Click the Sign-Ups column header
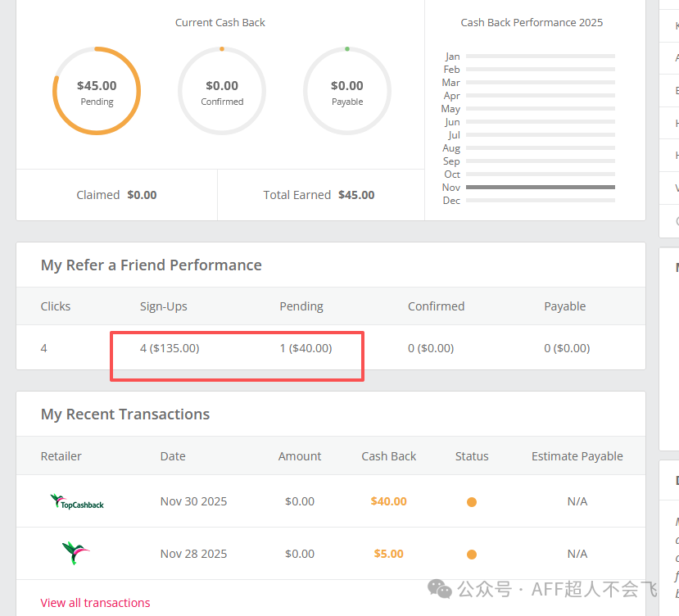Viewport: 679px width, 616px height. point(163,306)
